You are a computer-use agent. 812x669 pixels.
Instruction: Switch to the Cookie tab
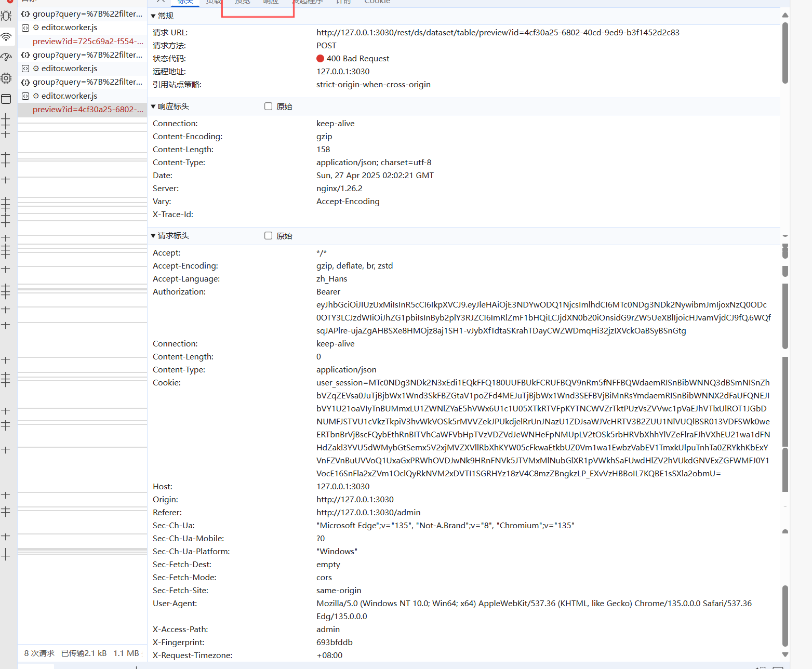(x=377, y=2)
